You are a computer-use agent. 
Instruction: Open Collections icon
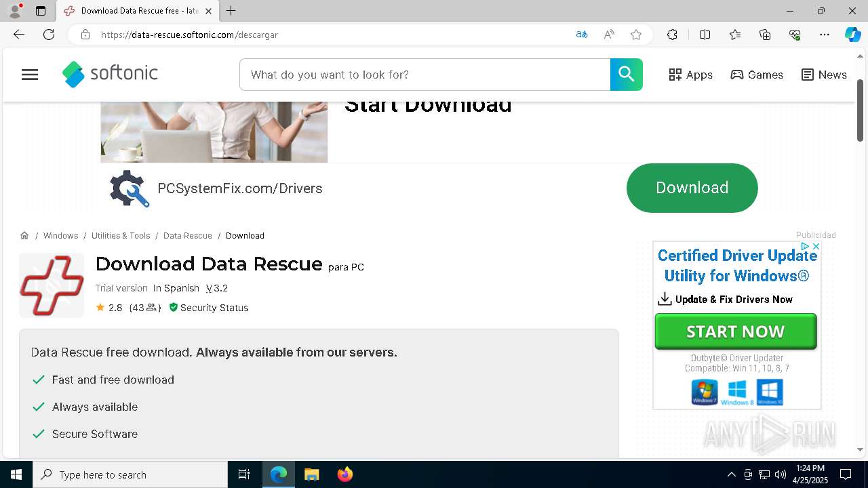coord(765,35)
